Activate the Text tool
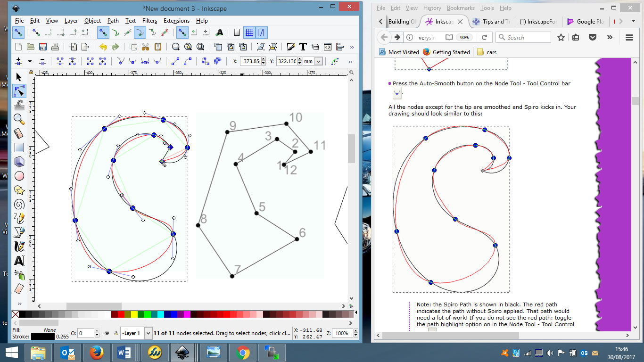Viewport: 644px width, 362px height. click(x=19, y=261)
